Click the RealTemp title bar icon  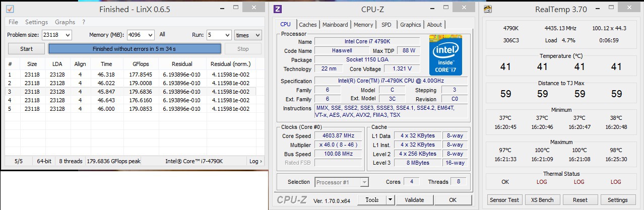488,9
